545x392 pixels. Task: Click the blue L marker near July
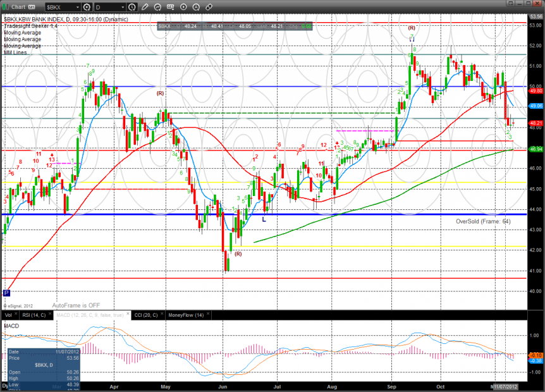(x=264, y=219)
